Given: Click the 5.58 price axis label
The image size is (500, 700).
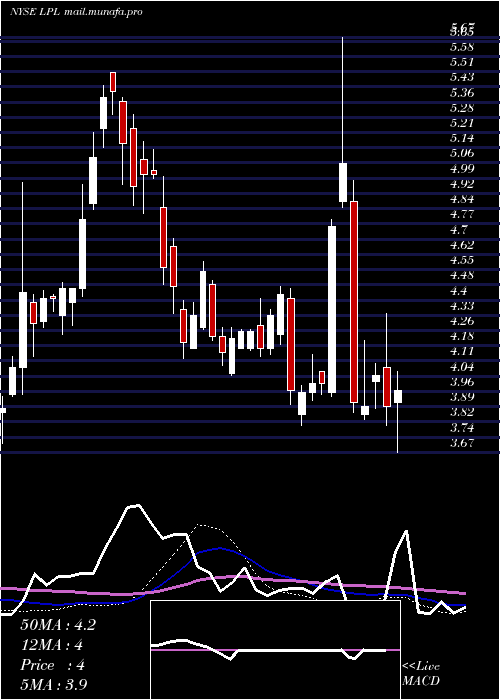Looking at the screenshot, I should pyautogui.click(x=462, y=46).
